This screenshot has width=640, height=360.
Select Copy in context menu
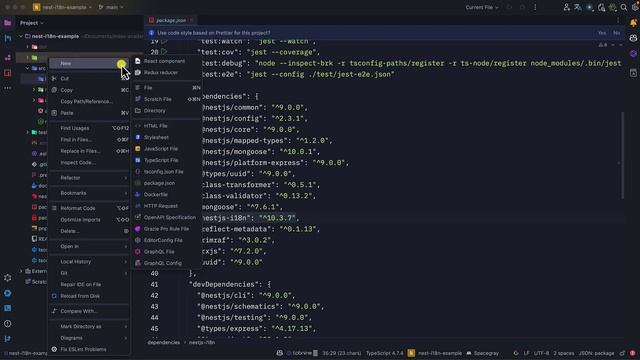89,90
